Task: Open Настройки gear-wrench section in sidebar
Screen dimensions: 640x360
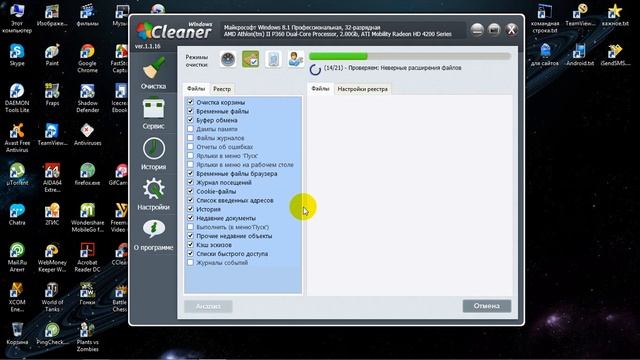Action: point(153,194)
